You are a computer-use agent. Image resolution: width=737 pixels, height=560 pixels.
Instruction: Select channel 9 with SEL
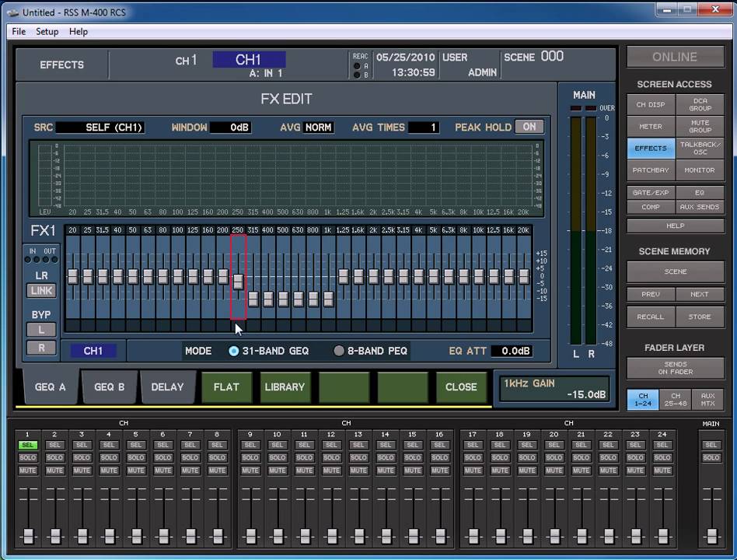(250, 445)
